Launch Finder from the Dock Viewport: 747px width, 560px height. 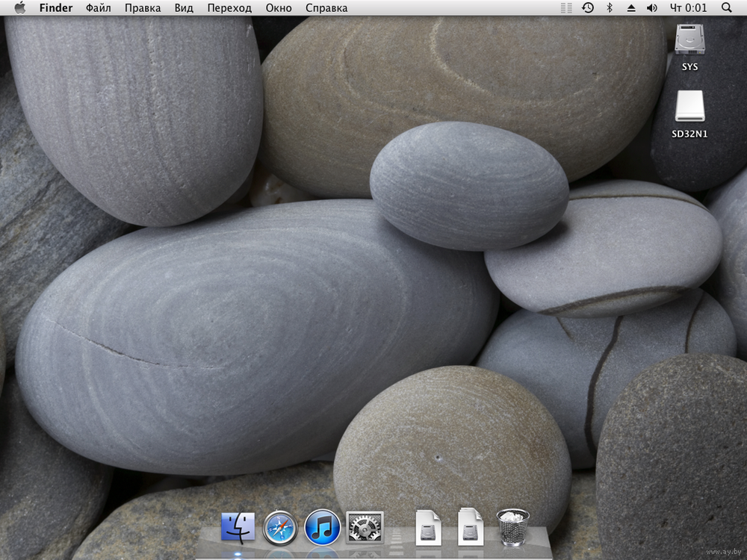(238, 528)
